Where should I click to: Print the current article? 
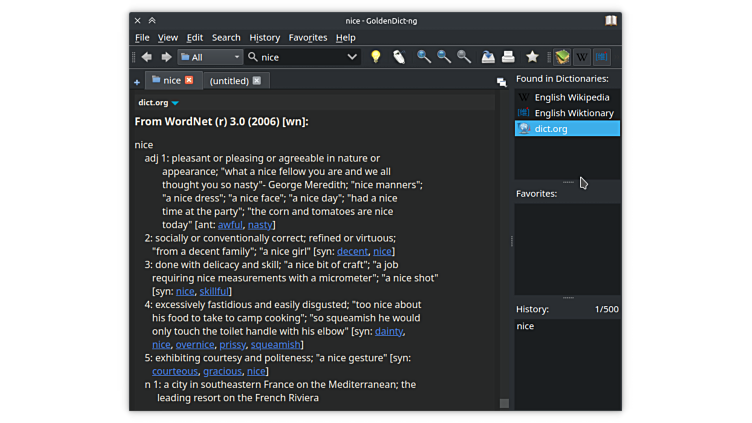(x=508, y=57)
